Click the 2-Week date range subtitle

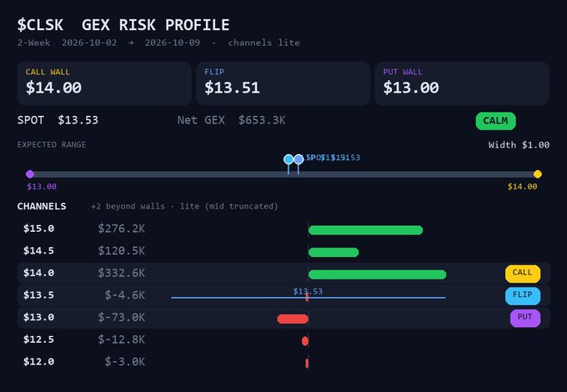(x=158, y=43)
